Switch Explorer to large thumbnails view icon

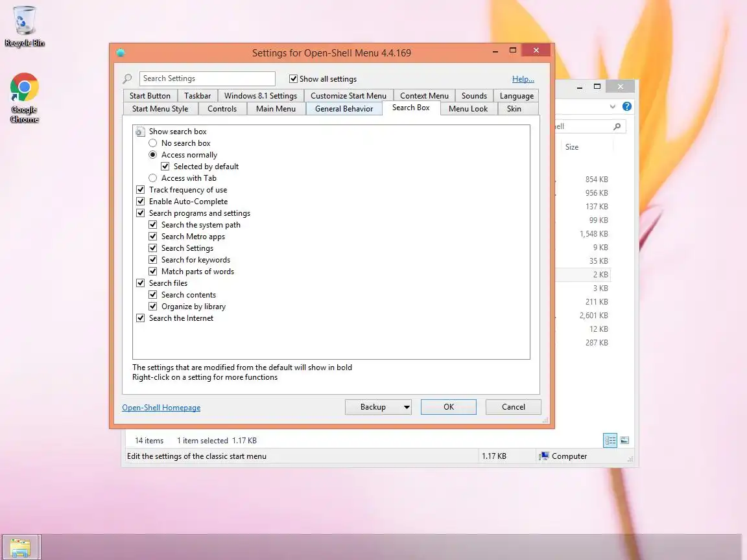point(624,441)
